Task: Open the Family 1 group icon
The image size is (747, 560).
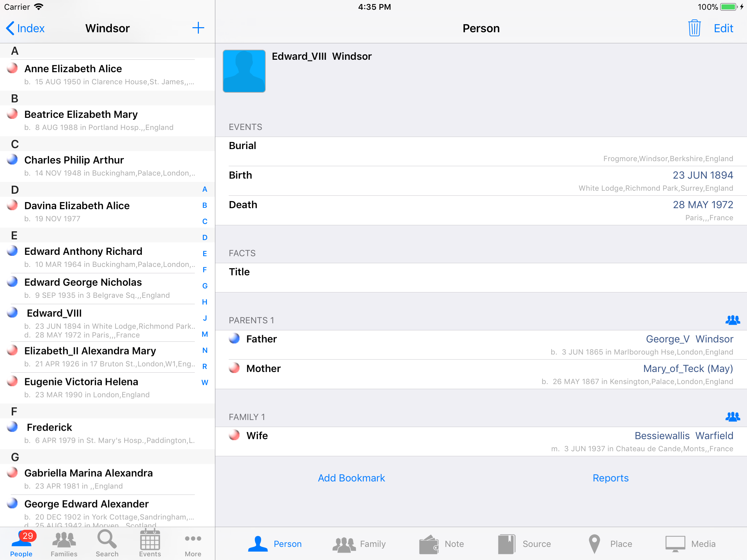Action: tap(732, 417)
